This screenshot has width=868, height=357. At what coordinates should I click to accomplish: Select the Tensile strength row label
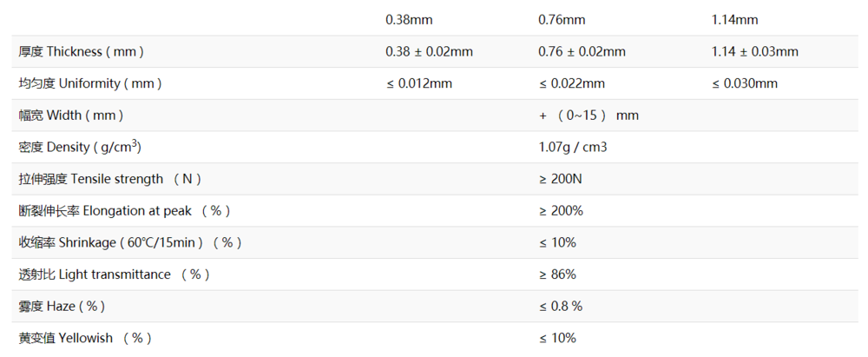[x=110, y=179]
